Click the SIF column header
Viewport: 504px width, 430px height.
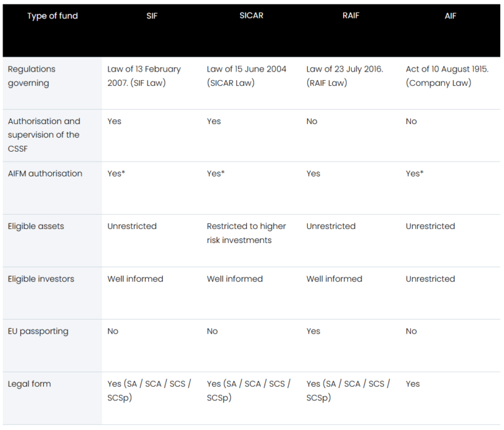point(152,16)
